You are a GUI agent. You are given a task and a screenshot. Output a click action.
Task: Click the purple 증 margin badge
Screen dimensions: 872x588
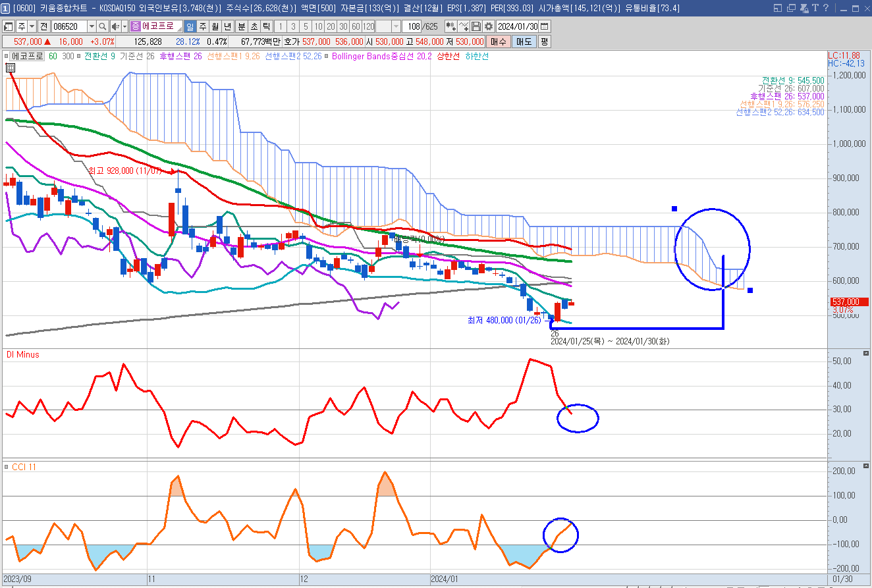[x=135, y=26]
